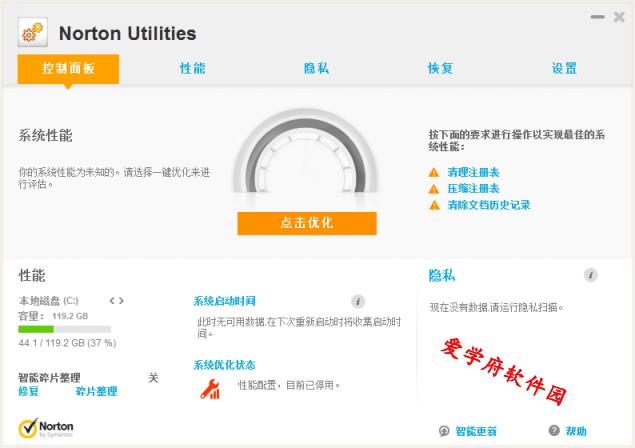635x448 pixels.
Task: Show next disk with right arrow
Action: click(x=121, y=301)
